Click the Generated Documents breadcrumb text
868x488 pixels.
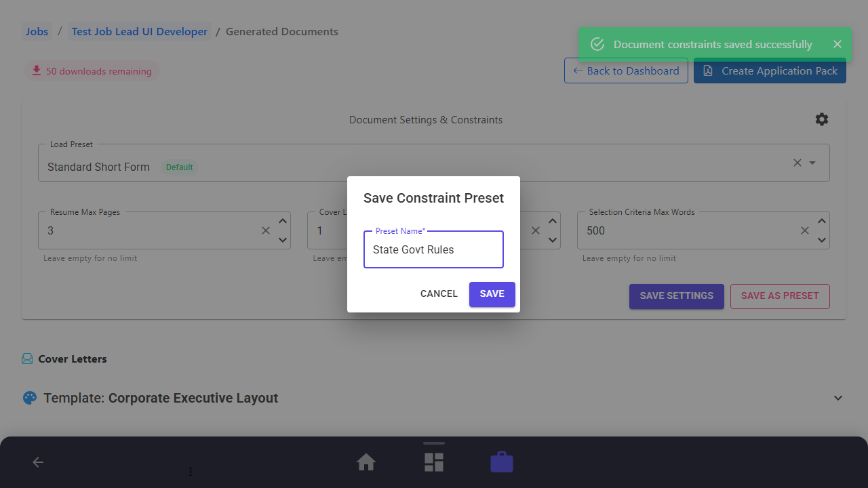(282, 32)
